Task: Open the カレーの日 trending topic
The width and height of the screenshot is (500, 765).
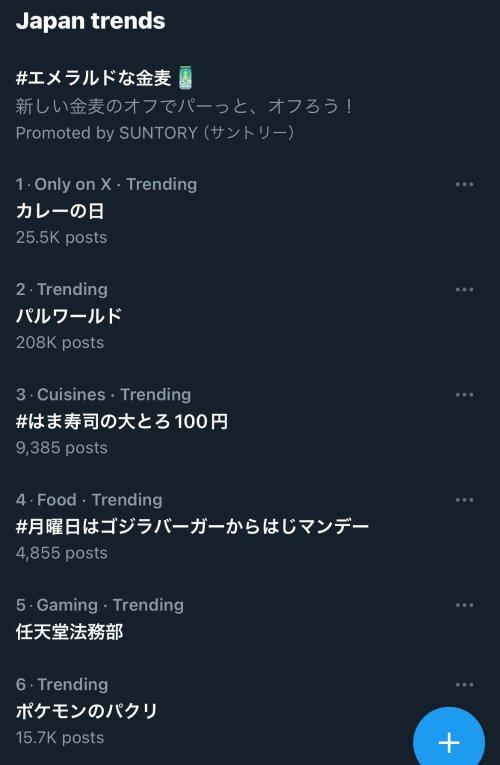Action: 60,211
